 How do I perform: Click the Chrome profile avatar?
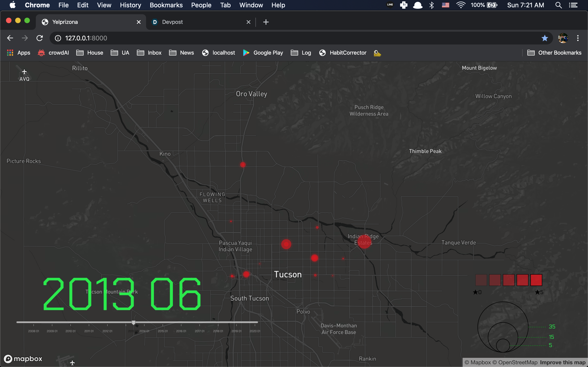[x=563, y=38]
